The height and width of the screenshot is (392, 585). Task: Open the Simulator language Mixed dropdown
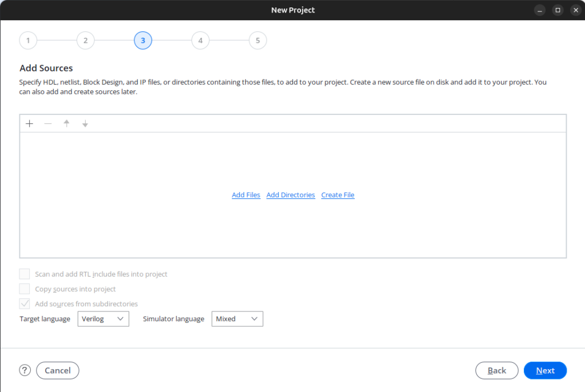point(237,319)
